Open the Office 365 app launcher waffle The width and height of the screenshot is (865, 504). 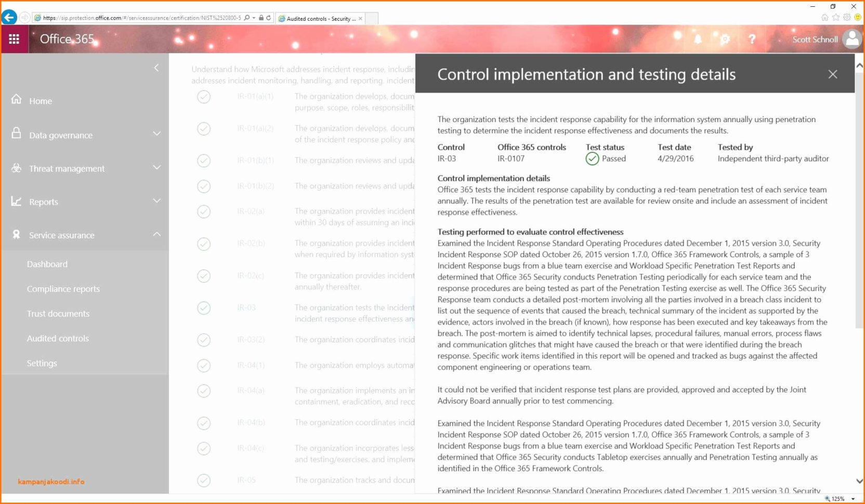[x=14, y=39]
